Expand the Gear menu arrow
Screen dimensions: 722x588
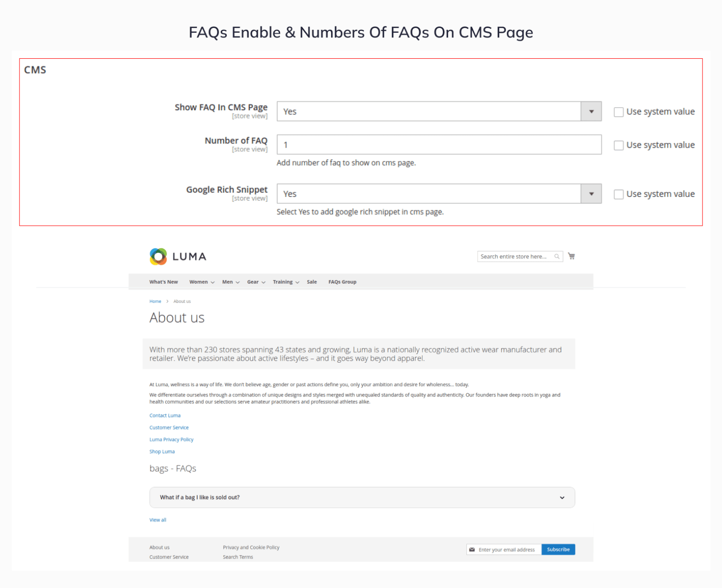[263, 283]
